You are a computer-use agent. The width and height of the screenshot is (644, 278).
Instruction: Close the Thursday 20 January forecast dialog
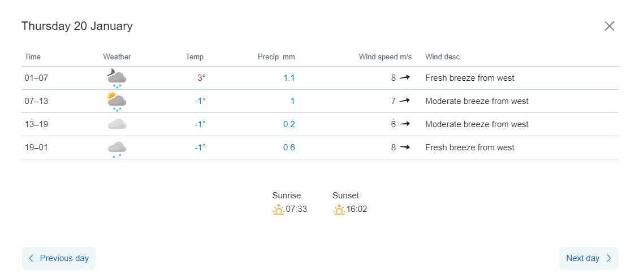click(x=609, y=26)
